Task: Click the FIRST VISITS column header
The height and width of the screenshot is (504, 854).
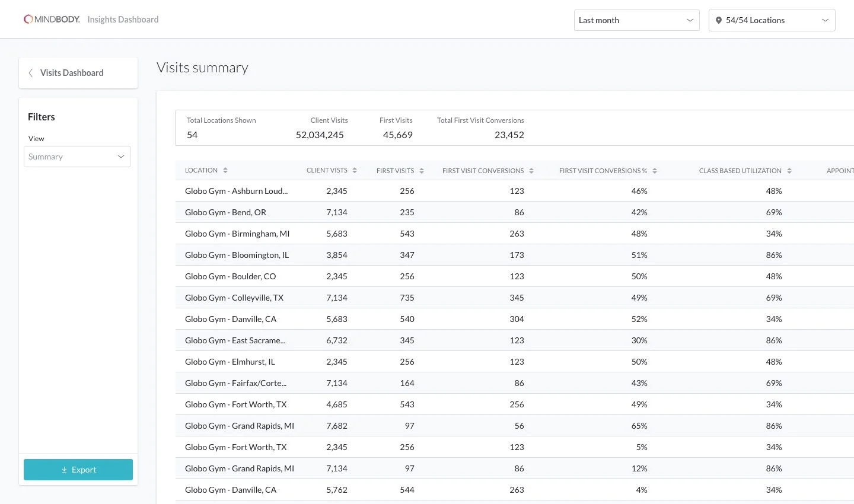Action: (395, 171)
